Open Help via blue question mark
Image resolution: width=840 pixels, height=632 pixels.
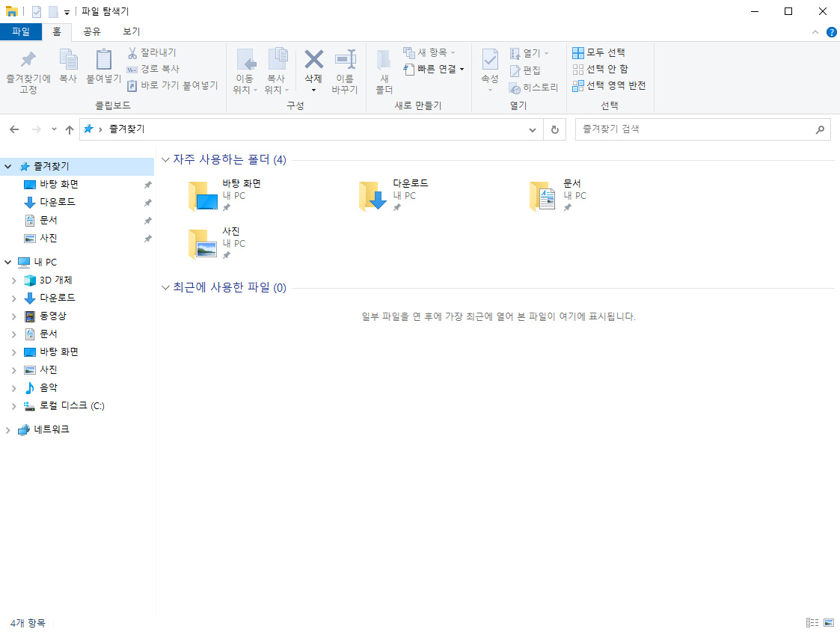(x=832, y=32)
